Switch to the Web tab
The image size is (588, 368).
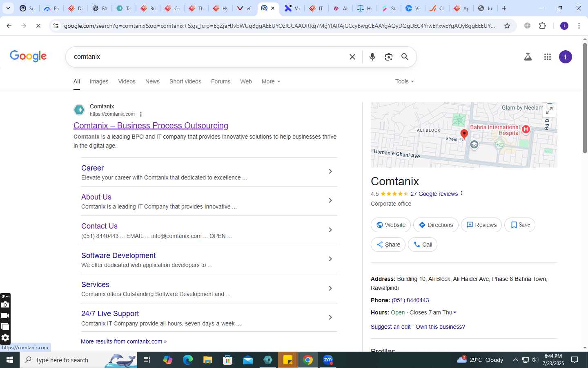pyautogui.click(x=246, y=81)
